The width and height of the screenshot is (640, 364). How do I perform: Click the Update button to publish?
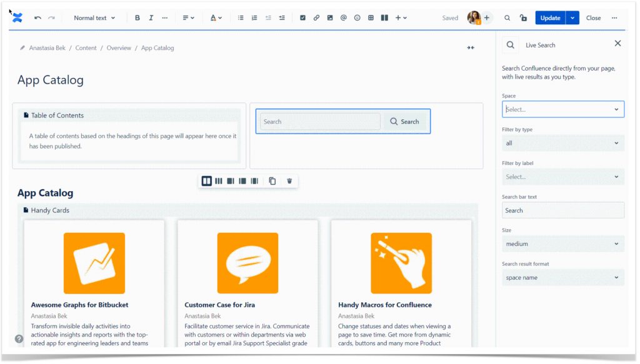tap(549, 17)
